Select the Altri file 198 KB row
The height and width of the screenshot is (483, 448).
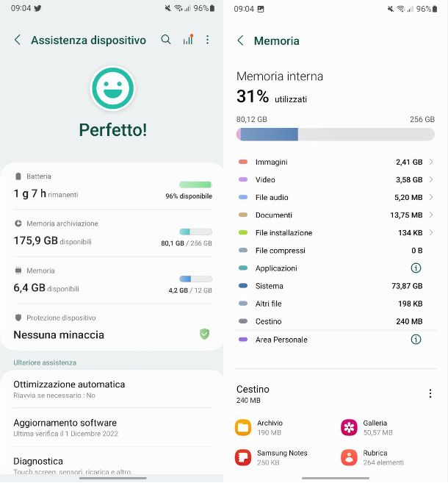336,304
